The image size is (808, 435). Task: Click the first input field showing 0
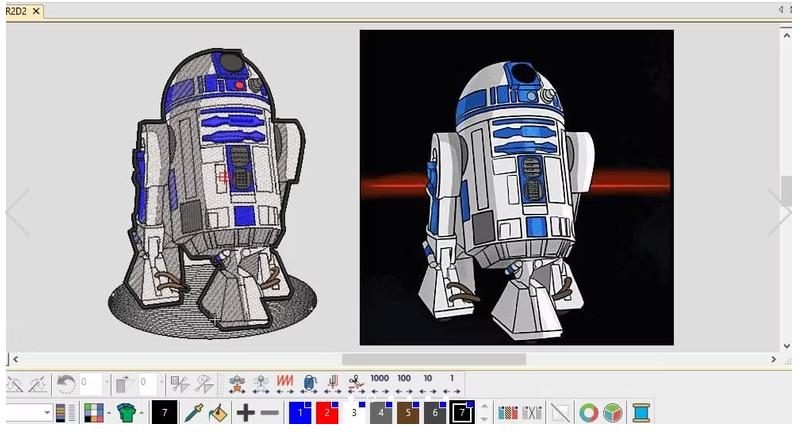click(91, 383)
